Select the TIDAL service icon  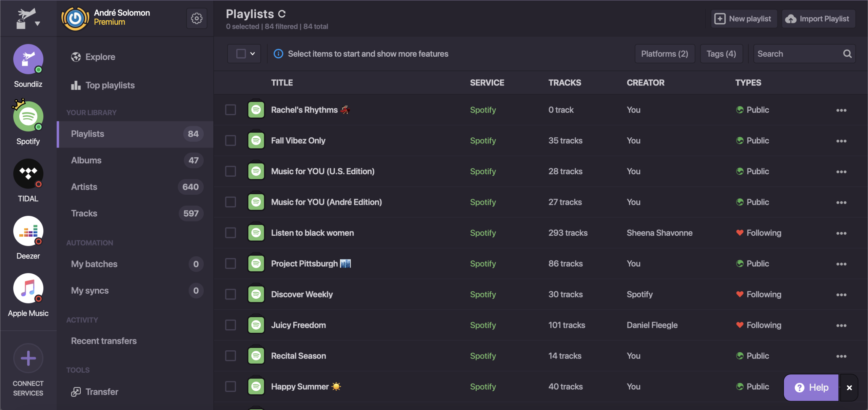point(28,174)
